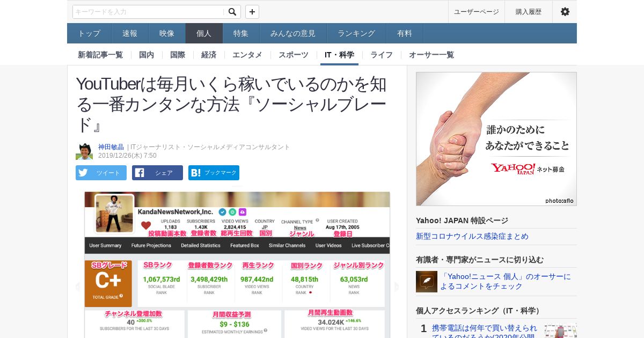Click the article date 2019/12/26(木) 7:50
The height and width of the screenshot is (338, 644).
[x=127, y=156]
